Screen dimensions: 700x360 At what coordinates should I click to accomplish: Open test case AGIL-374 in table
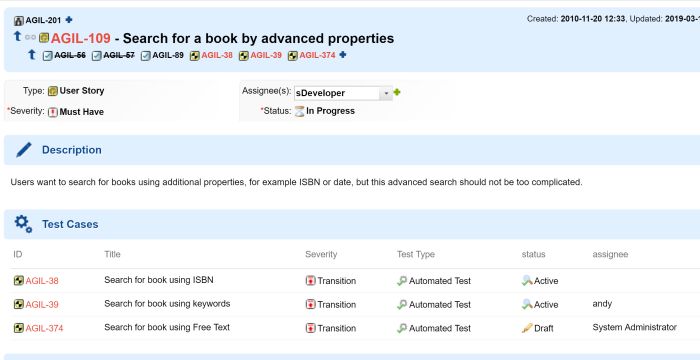click(44, 328)
